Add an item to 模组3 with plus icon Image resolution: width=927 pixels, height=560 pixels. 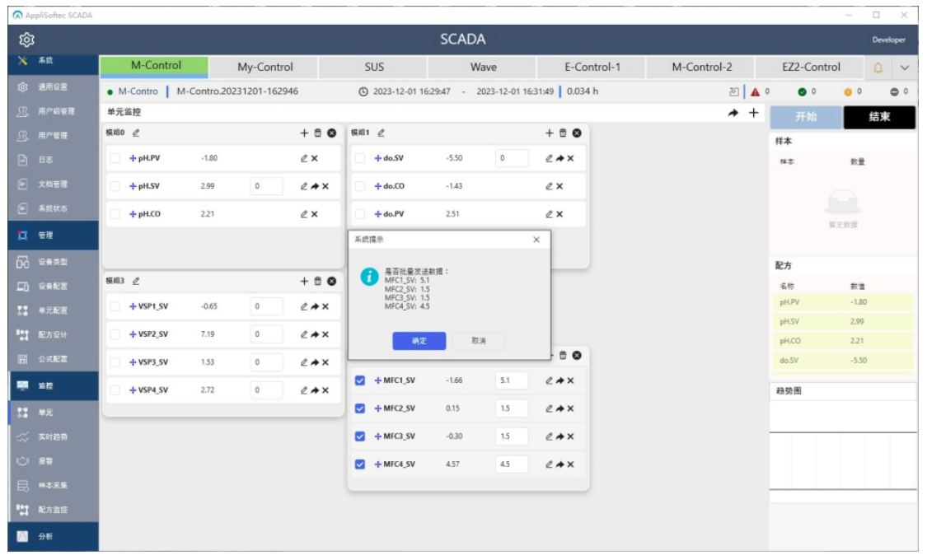304,282
